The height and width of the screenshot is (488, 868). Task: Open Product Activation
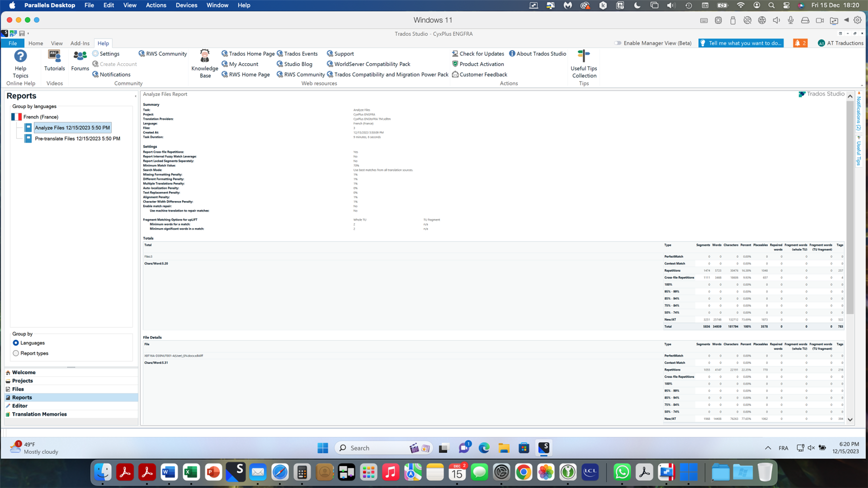[x=478, y=64]
